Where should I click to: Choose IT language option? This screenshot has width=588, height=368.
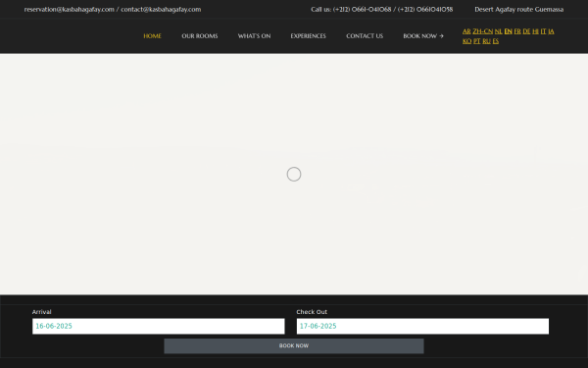(543, 31)
